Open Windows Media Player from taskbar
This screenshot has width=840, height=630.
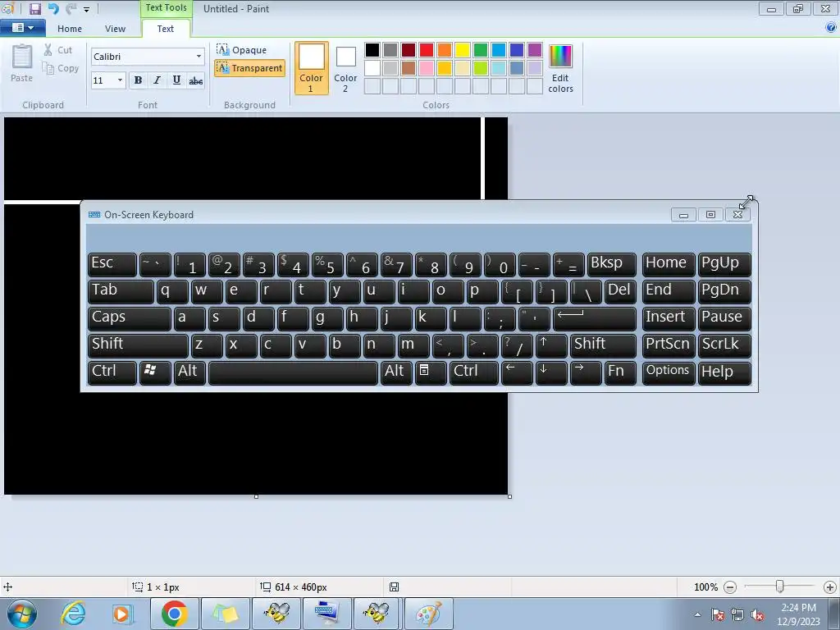pos(122,614)
